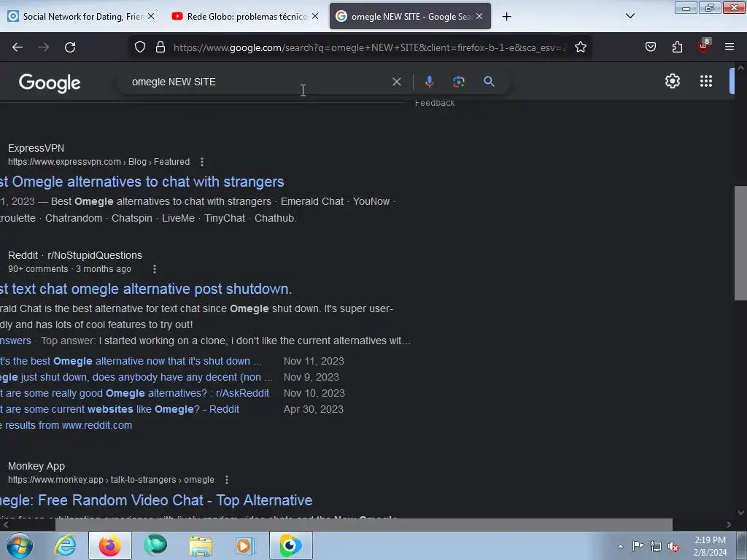747x560 pixels.
Task: Open the tracking protection shield
Action: pyautogui.click(x=139, y=47)
